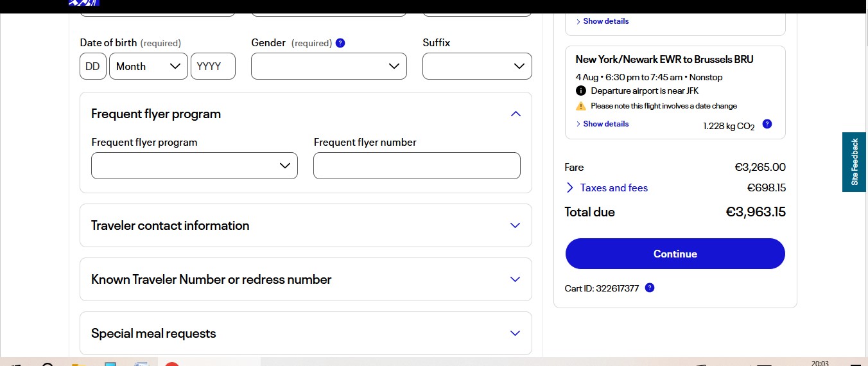This screenshot has width=868, height=366.
Task: Open the Month dropdown for date of birth
Action: pos(148,66)
